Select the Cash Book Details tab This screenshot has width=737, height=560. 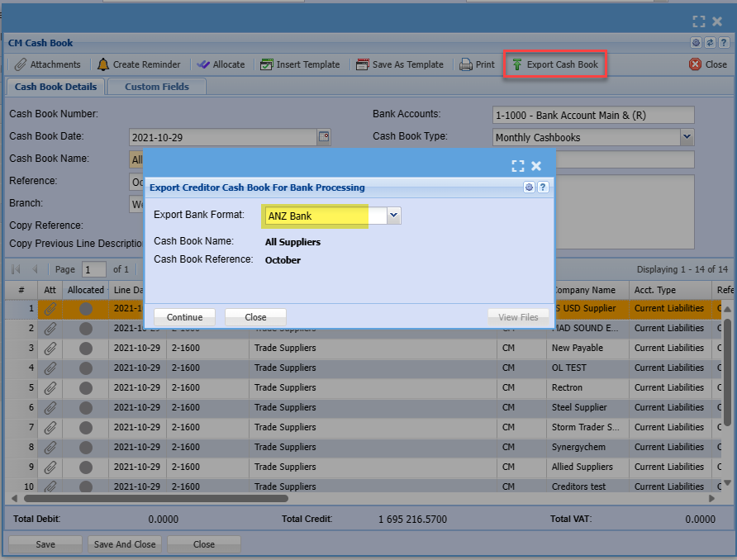[x=55, y=87]
